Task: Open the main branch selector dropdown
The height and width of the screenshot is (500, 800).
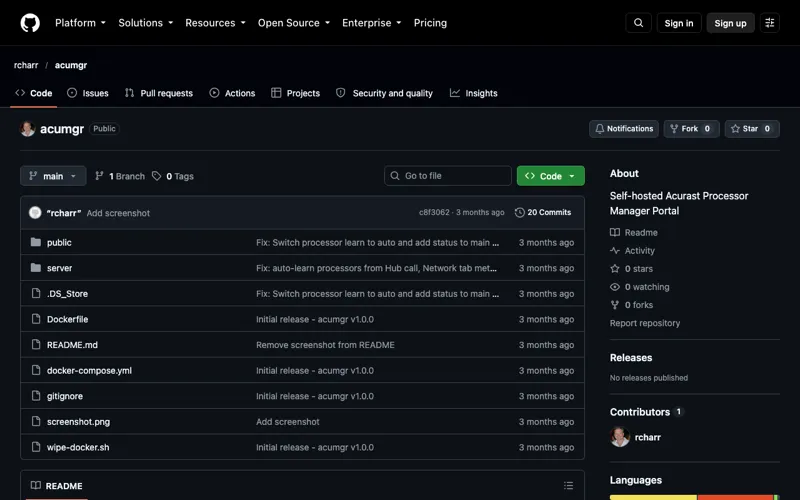Action: [53, 176]
